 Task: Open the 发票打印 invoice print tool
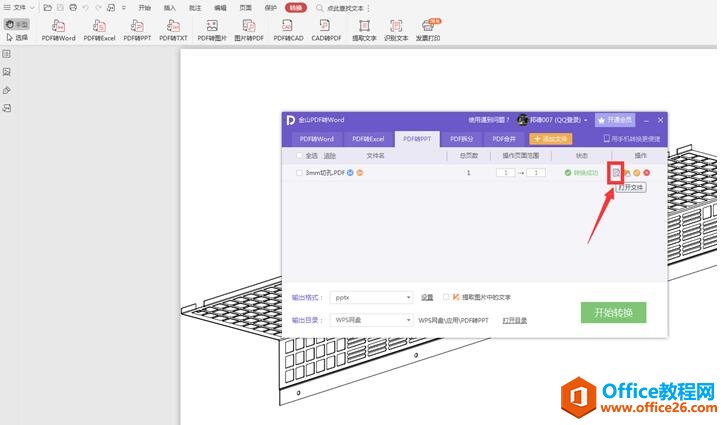coord(428,30)
